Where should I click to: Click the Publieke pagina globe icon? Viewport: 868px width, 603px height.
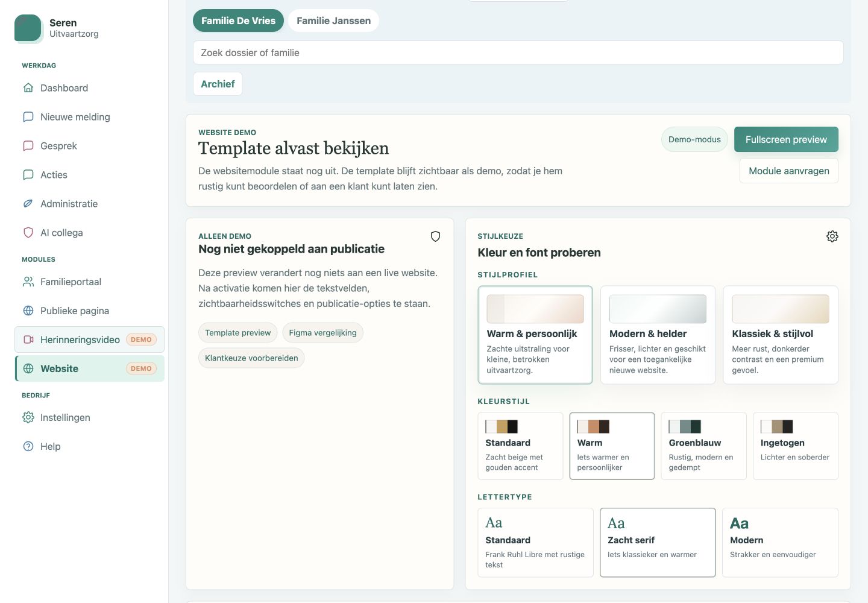click(28, 311)
